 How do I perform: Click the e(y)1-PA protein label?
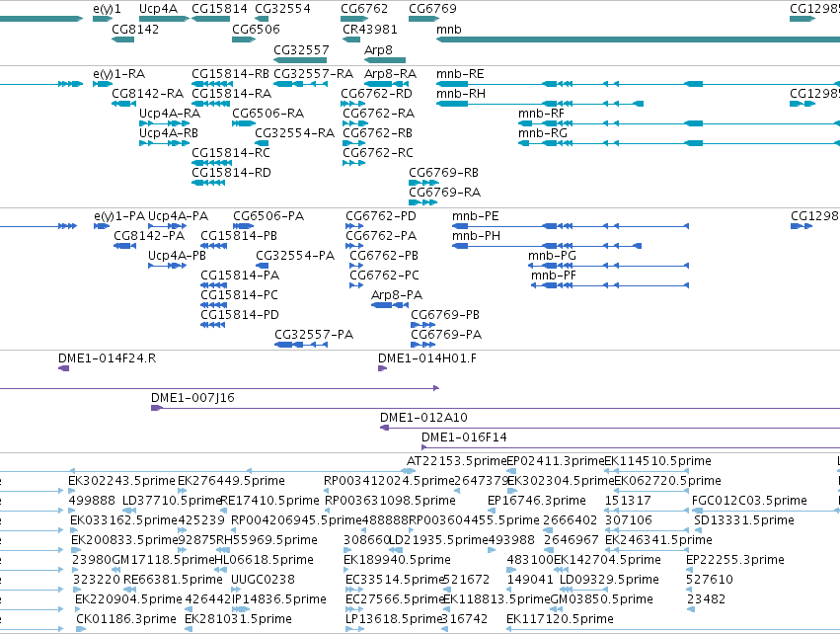pyautogui.click(x=119, y=216)
